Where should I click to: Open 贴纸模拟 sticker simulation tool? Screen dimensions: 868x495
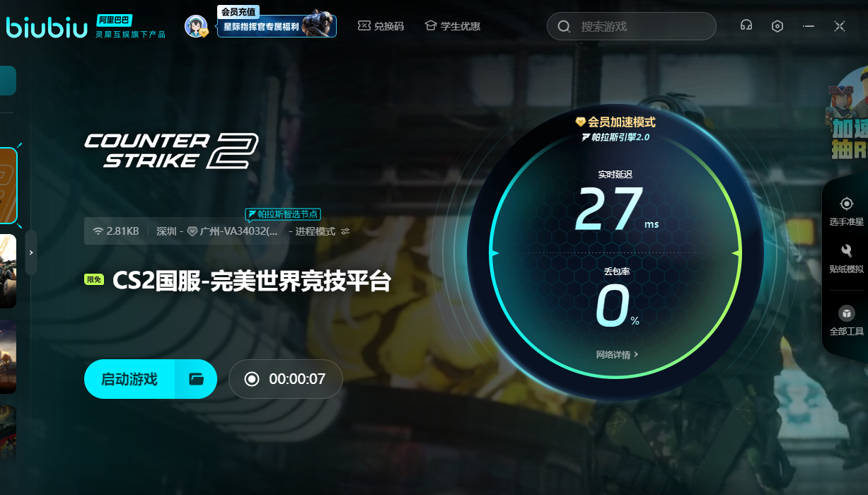847,259
